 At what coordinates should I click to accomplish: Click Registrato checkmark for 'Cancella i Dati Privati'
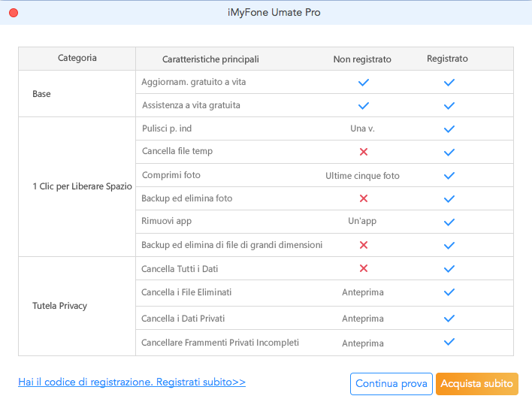449,319
